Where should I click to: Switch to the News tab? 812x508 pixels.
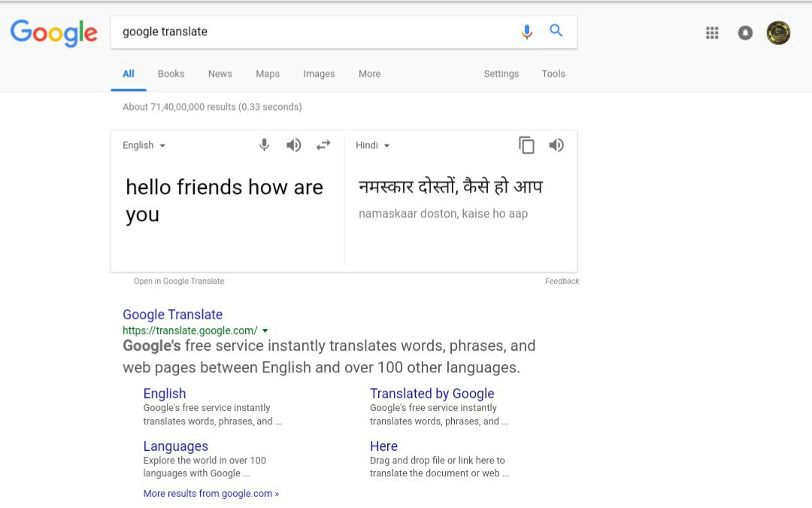220,74
